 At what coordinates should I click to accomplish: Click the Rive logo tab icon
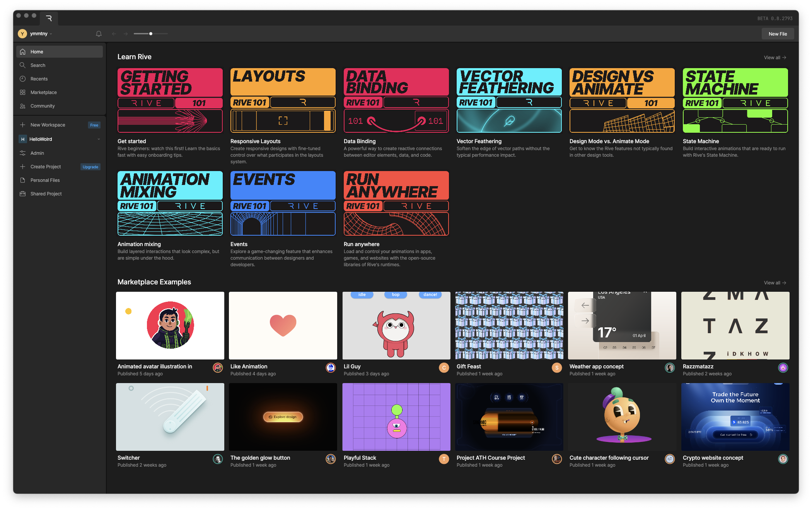pyautogui.click(x=49, y=18)
